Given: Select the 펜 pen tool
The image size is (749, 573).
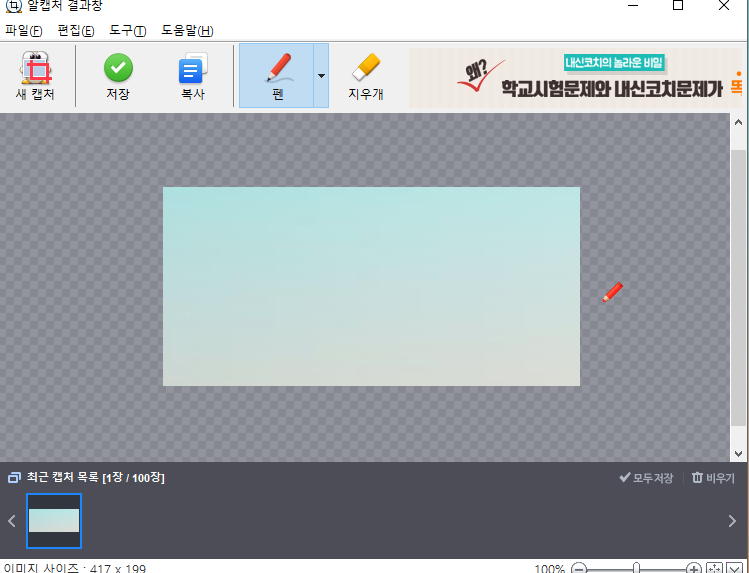Looking at the screenshot, I should (277, 75).
